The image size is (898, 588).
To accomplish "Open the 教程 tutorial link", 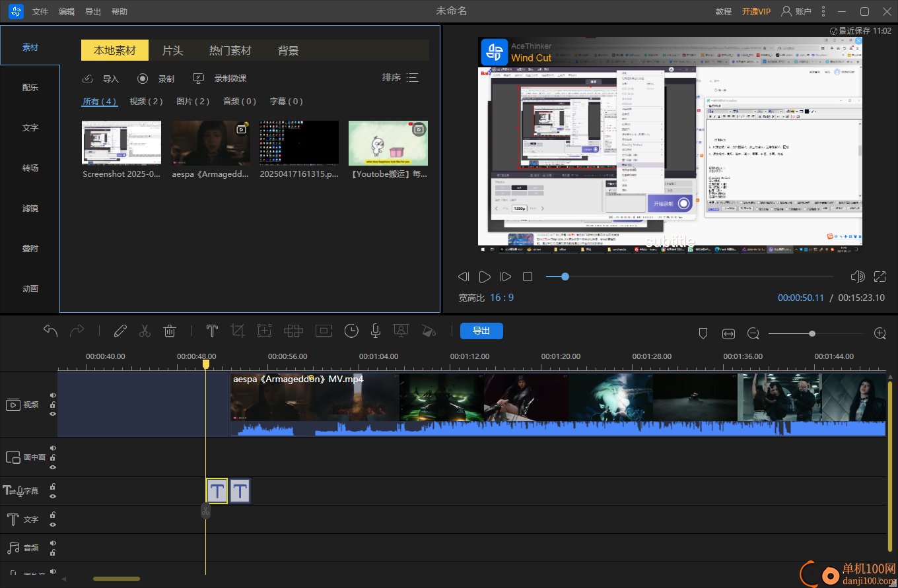I will click(724, 11).
